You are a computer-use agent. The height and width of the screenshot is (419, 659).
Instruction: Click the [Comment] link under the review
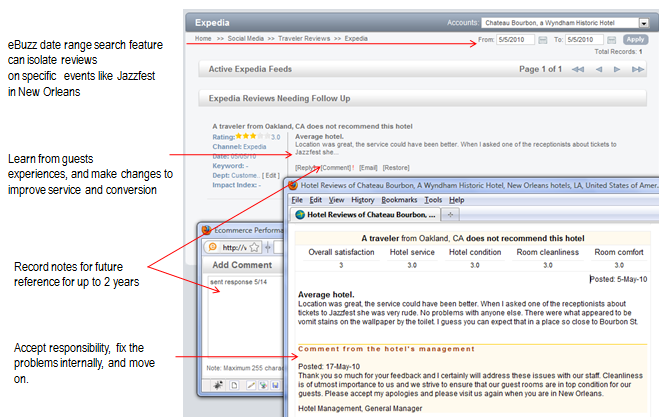click(x=336, y=168)
